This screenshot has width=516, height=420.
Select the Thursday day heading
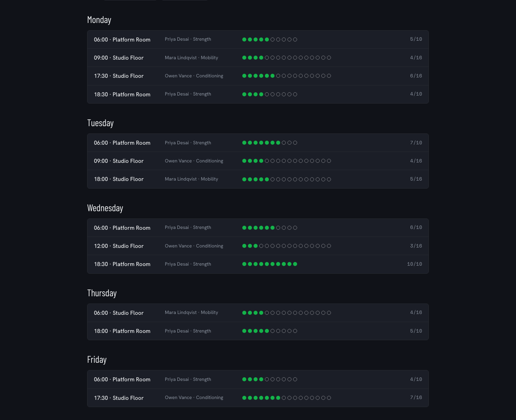102,293
